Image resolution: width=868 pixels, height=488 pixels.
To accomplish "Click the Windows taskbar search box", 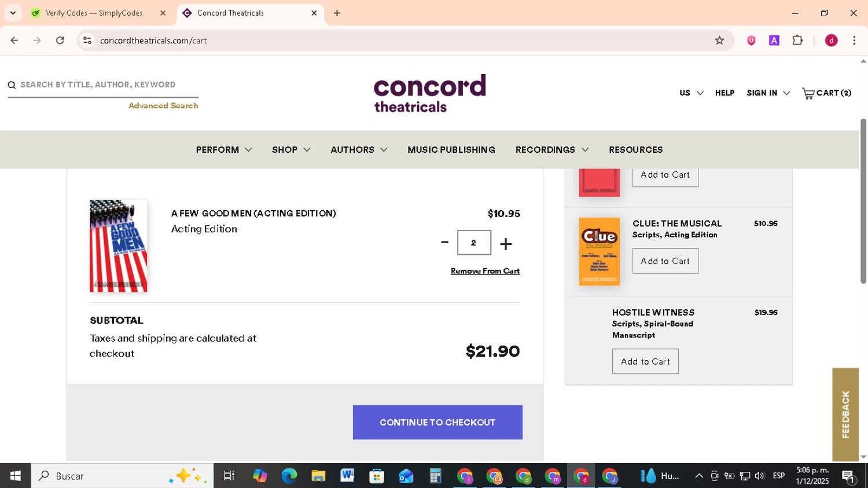I will pos(122,476).
